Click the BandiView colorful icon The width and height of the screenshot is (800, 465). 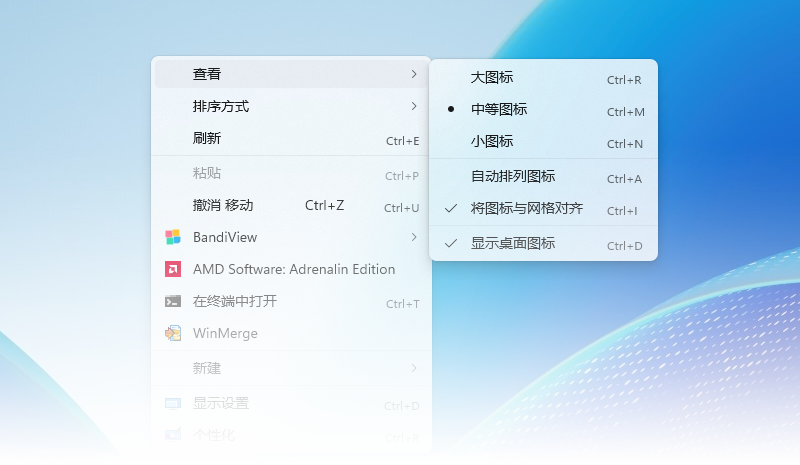click(x=173, y=237)
